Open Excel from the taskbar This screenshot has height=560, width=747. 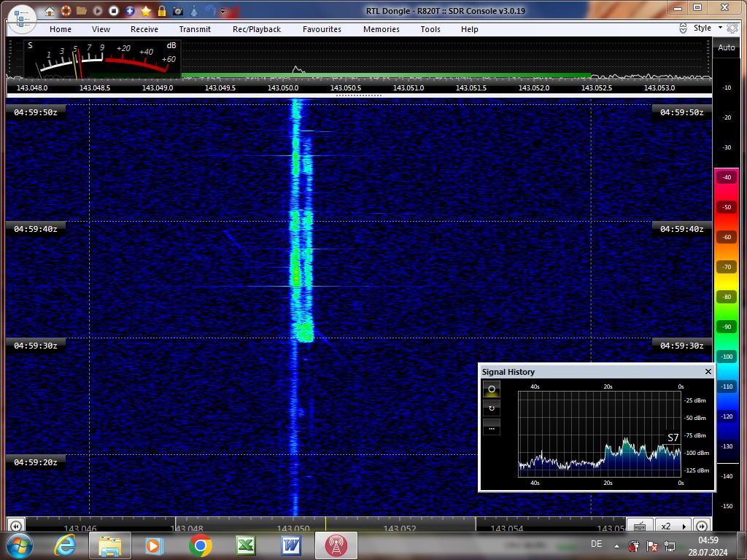click(x=246, y=545)
